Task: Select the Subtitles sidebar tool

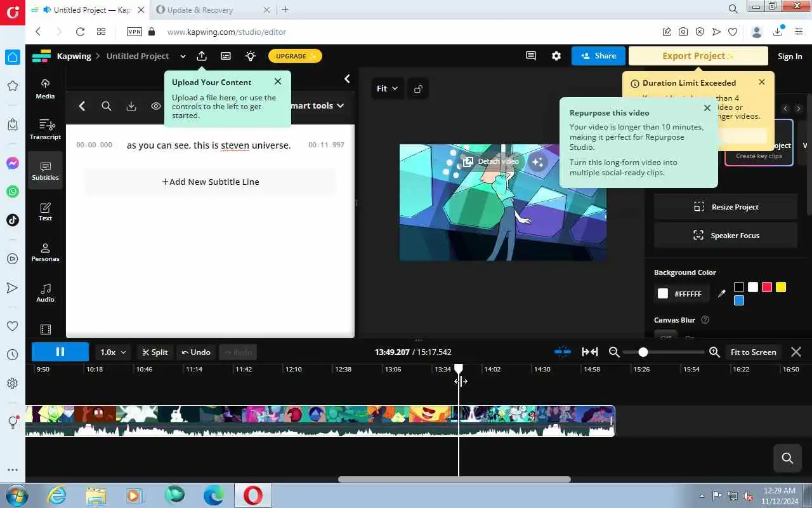Action: tap(45, 170)
